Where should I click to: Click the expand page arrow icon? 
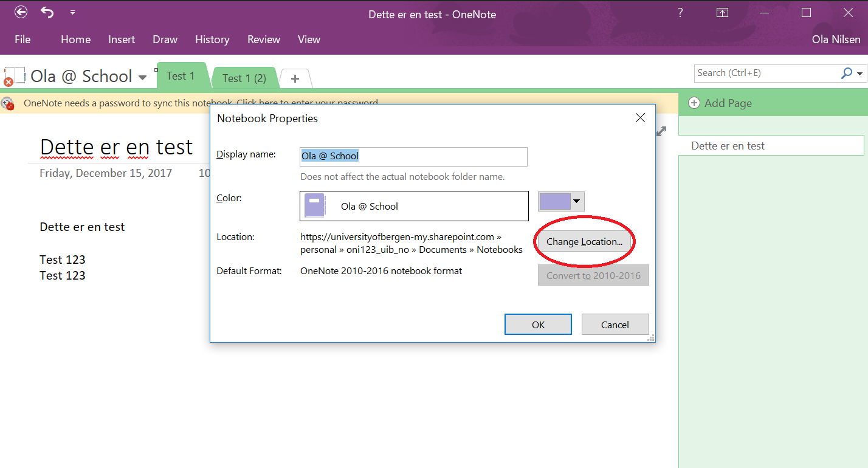coord(662,131)
